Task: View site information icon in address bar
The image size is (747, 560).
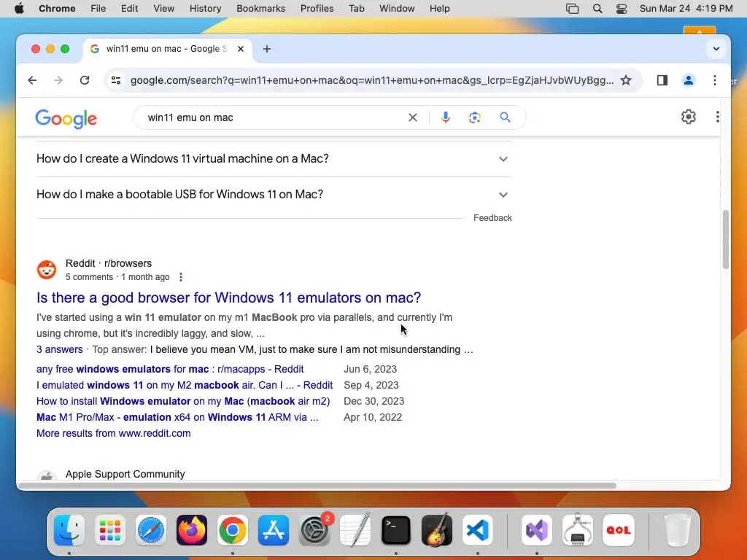Action: (x=116, y=80)
